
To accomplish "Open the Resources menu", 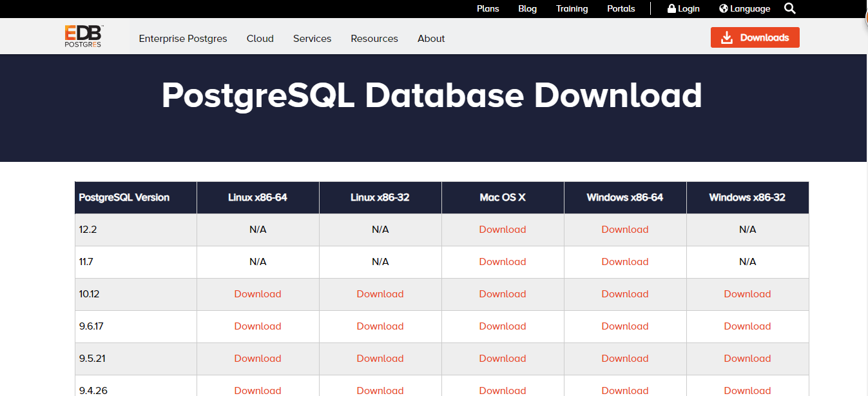I will 374,39.
